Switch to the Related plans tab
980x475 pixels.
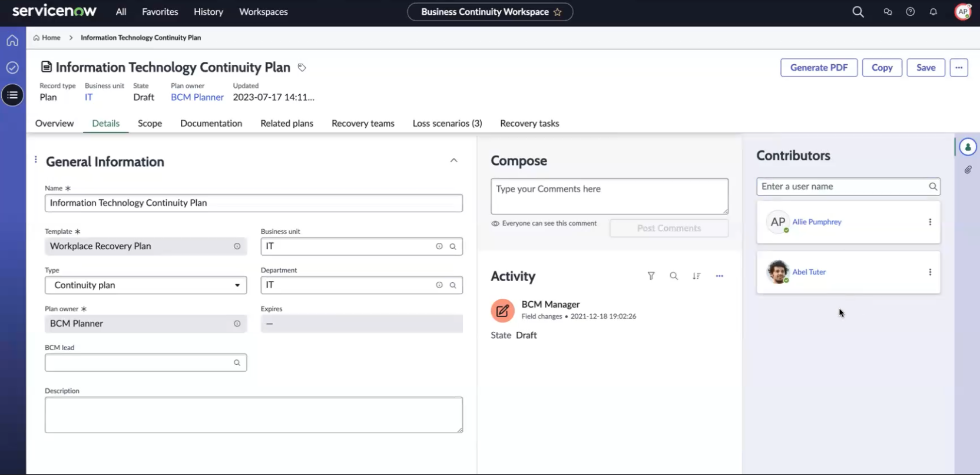287,123
